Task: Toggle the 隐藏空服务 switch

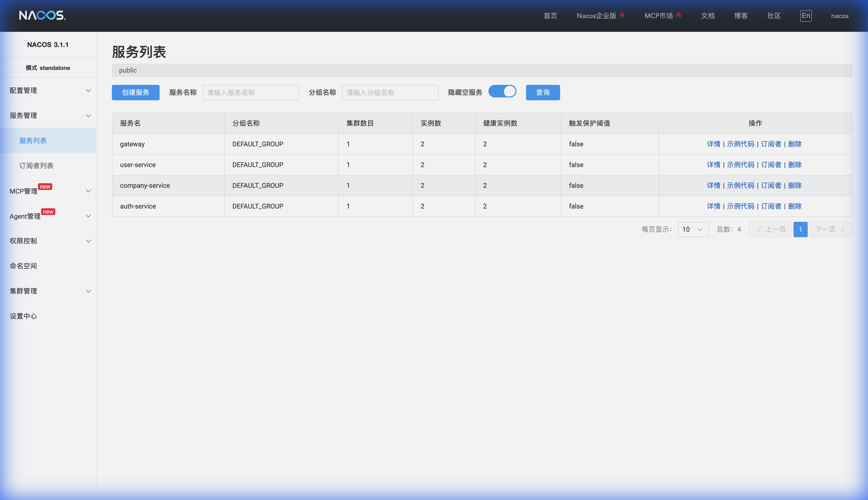Action: 502,91
